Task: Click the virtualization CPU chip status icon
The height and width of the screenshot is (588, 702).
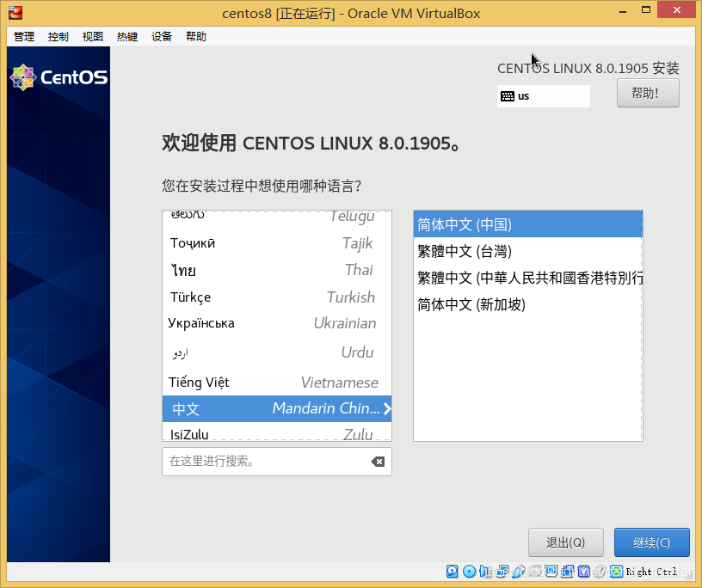Action: (584, 572)
